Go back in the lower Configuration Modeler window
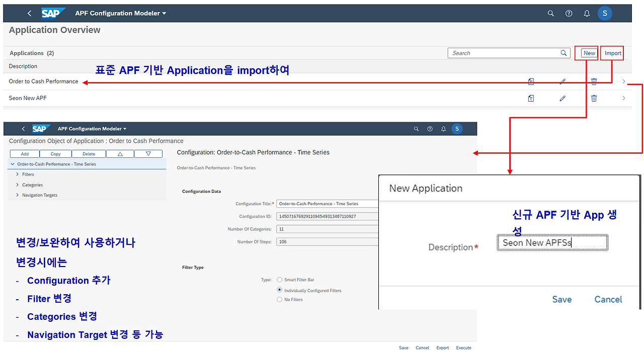This screenshot has height=352, width=644. click(23, 129)
